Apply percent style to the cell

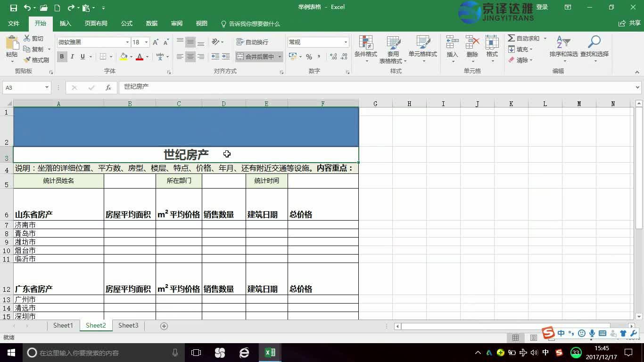click(x=309, y=57)
